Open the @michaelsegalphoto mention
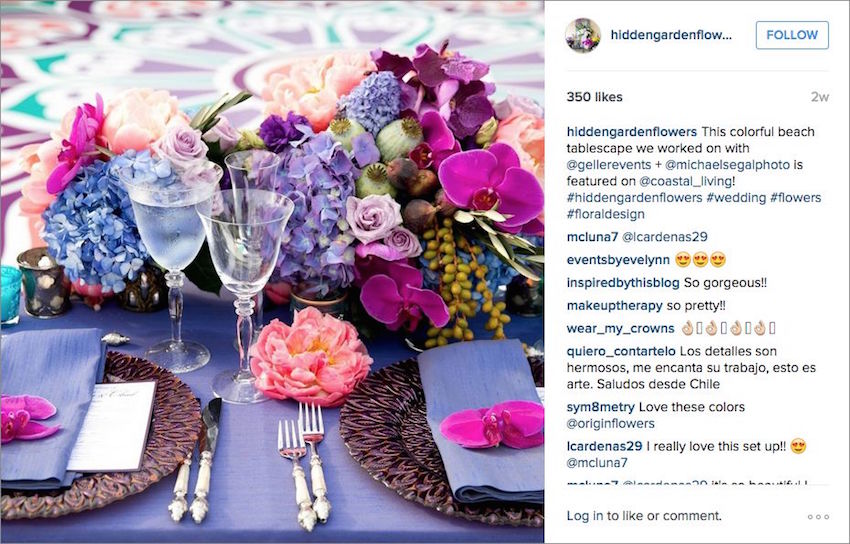The width and height of the screenshot is (850, 544). tap(727, 165)
